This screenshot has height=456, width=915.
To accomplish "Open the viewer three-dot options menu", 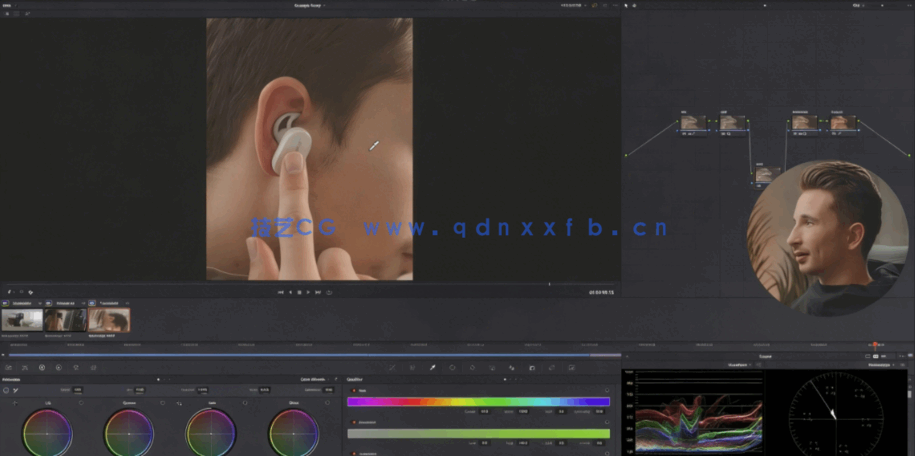I will [x=615, y=5].
